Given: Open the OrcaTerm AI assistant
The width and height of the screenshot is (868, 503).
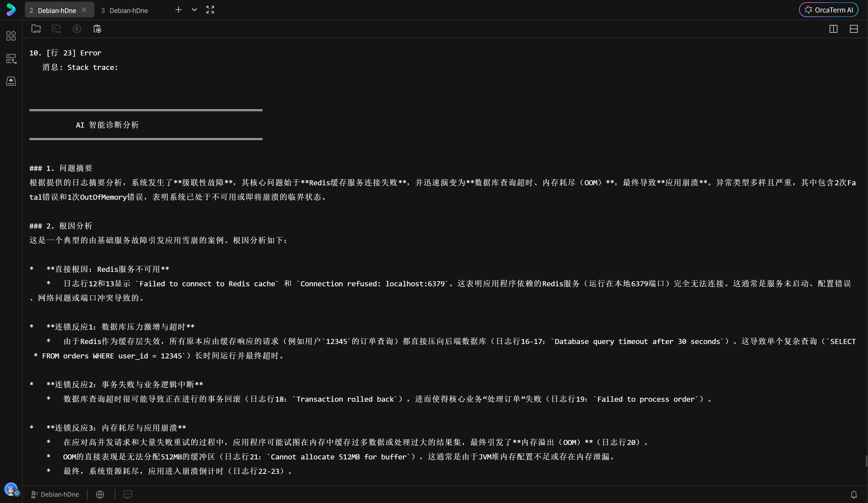Looking at the screenshot, I should pyautogui.click(x=828, y=10).
